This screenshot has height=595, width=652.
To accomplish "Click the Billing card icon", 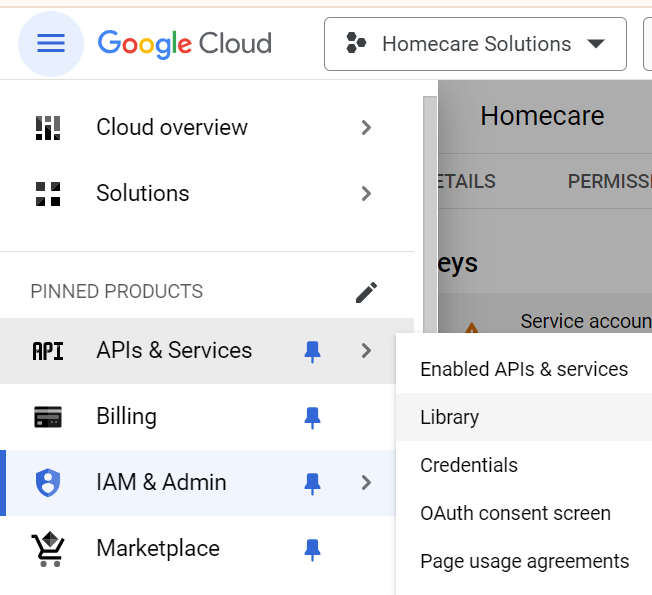I will (x=48, y=417).
